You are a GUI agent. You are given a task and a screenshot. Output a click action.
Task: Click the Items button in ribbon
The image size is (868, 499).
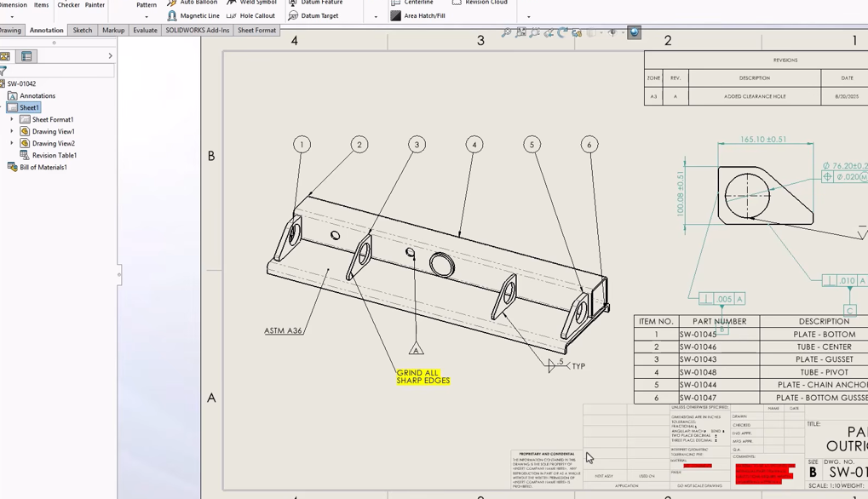pos(41,4)
